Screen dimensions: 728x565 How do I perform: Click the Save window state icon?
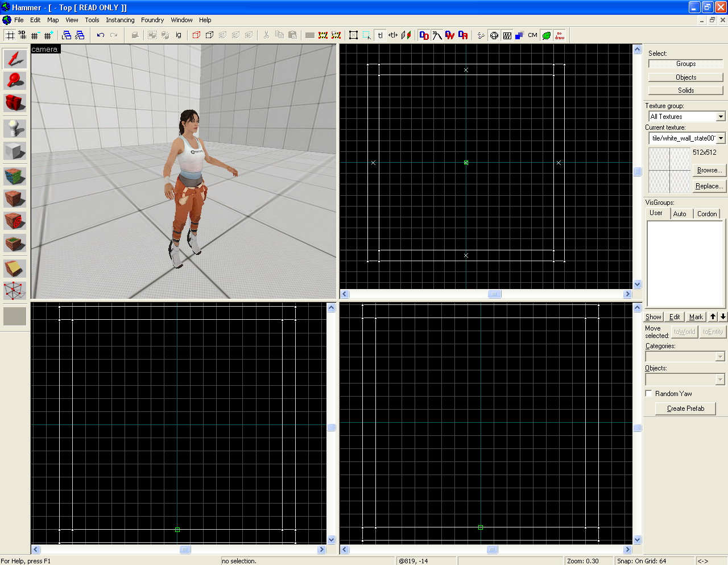point(80,35)
